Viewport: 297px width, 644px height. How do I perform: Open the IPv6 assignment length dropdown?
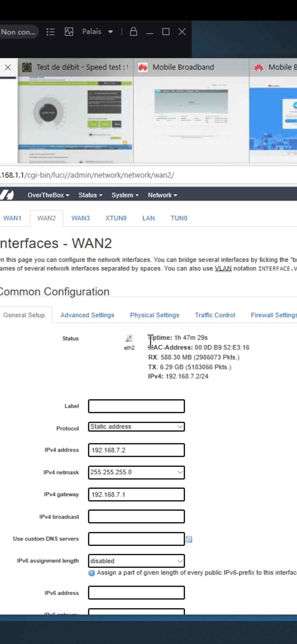tap(136, 561)
